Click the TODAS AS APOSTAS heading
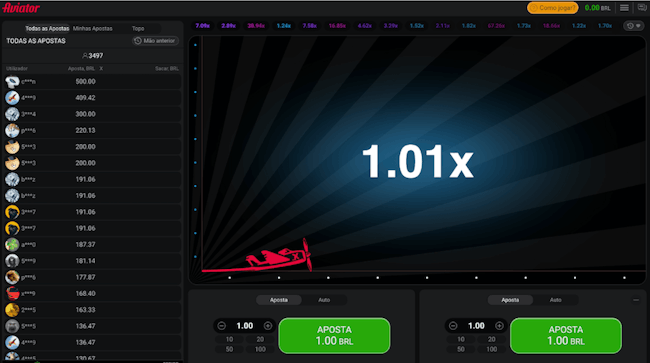The height and width of the screenshot is (363, 650). (x=36, y=41)
